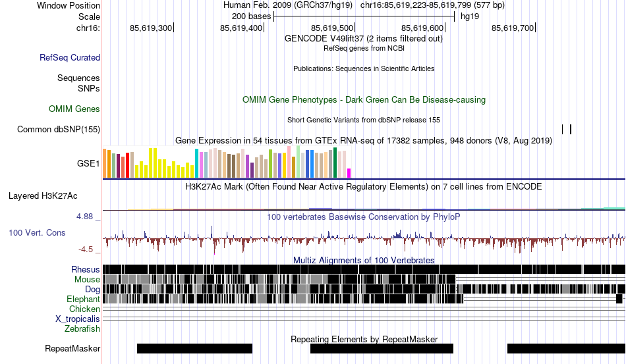Click the 85,619,600 position marker
Image resolution: width=626 pixels, height=364 pixels.
(x=423, y=28)
